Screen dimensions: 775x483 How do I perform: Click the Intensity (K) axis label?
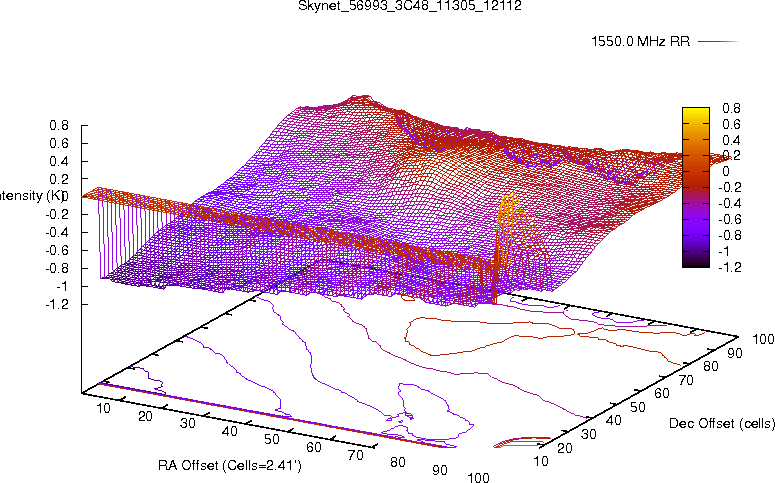(31, 196)
